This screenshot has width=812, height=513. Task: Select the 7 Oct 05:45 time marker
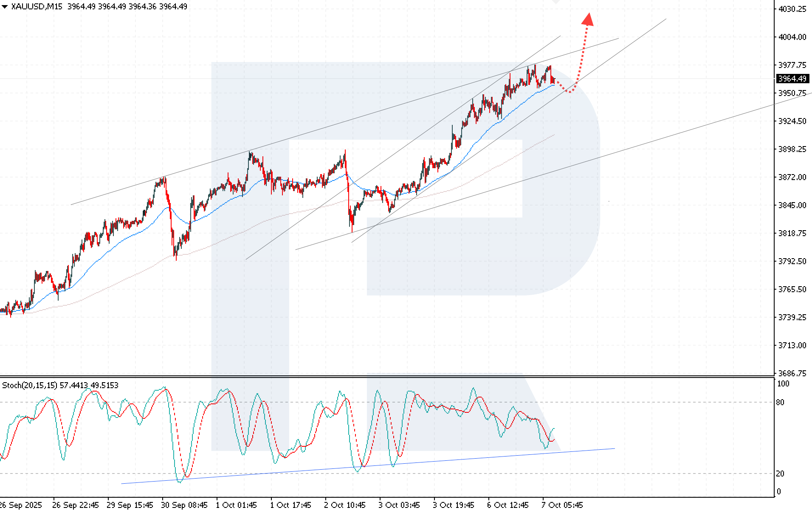562,505
